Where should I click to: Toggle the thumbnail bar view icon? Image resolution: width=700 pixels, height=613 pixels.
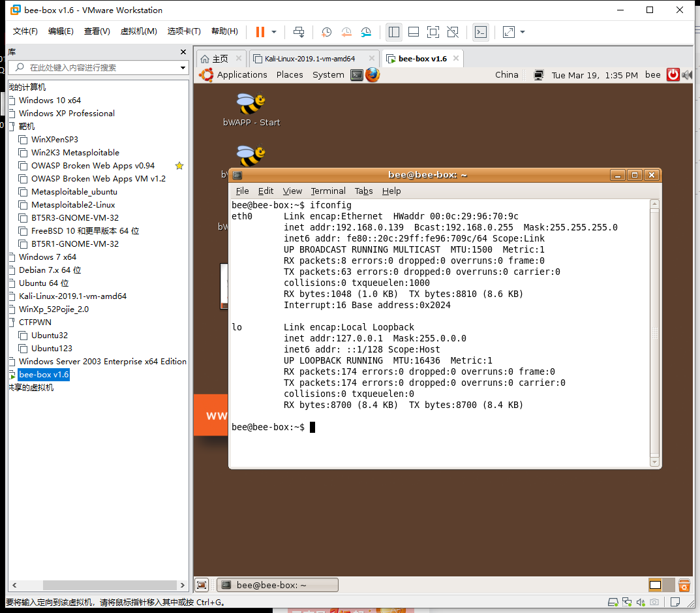[x=414, y=32]
